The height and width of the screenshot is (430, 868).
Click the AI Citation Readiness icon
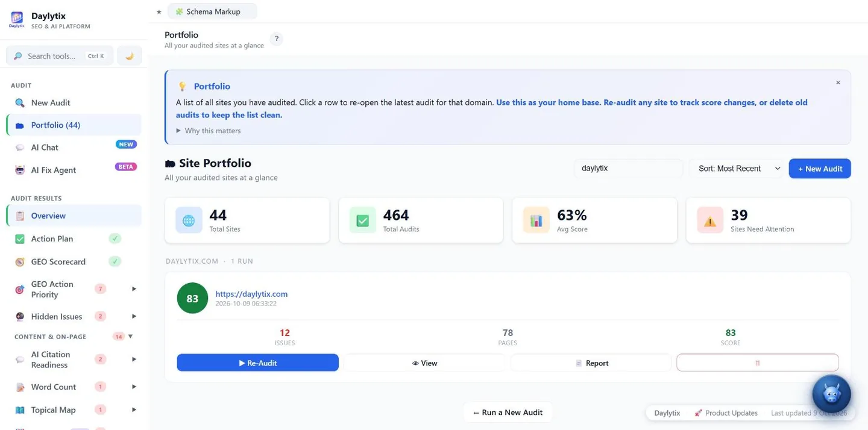coord(20,360)
